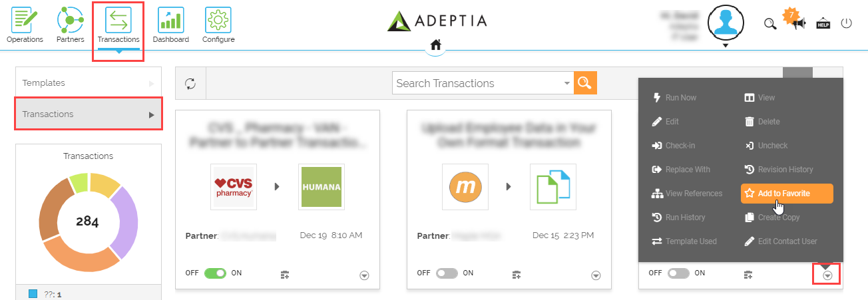The width and height of the screenshot is (868, 300).
Task: Open the Dashboard chart icon
Action: tap(170, 21)
